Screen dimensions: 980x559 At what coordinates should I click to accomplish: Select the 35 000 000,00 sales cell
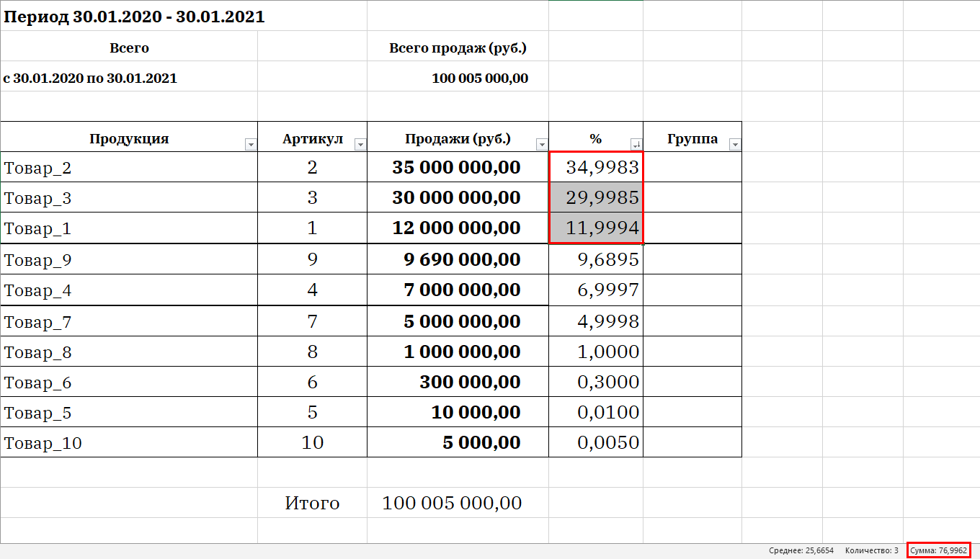[x=457, y=168]
